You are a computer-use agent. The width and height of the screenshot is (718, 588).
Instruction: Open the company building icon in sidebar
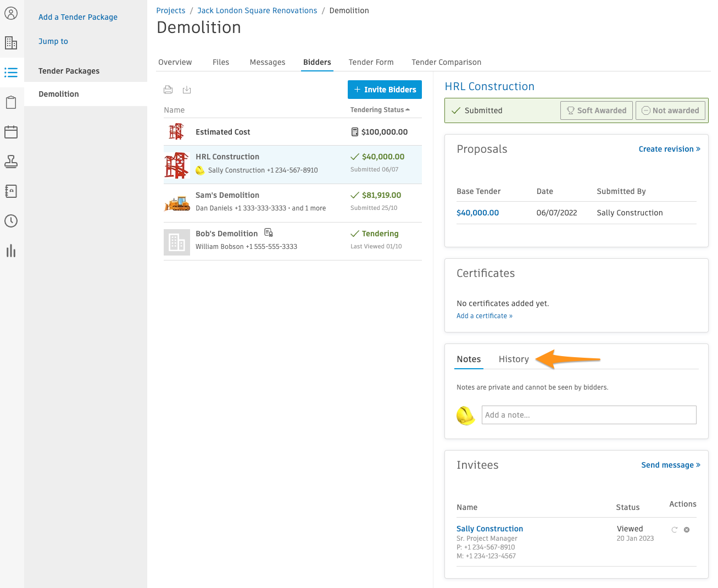coord(11,43)
